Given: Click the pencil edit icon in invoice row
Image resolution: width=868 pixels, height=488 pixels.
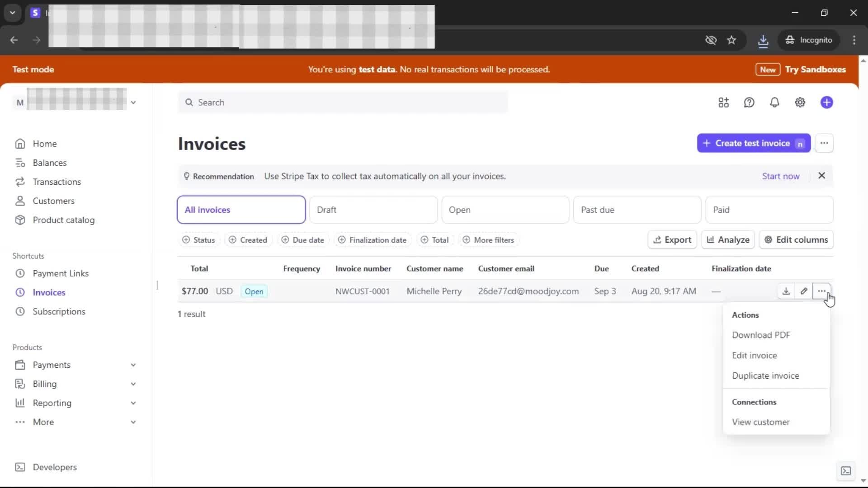Looking at the screenshot, I should pyautogui.click(x=804, y=291).
